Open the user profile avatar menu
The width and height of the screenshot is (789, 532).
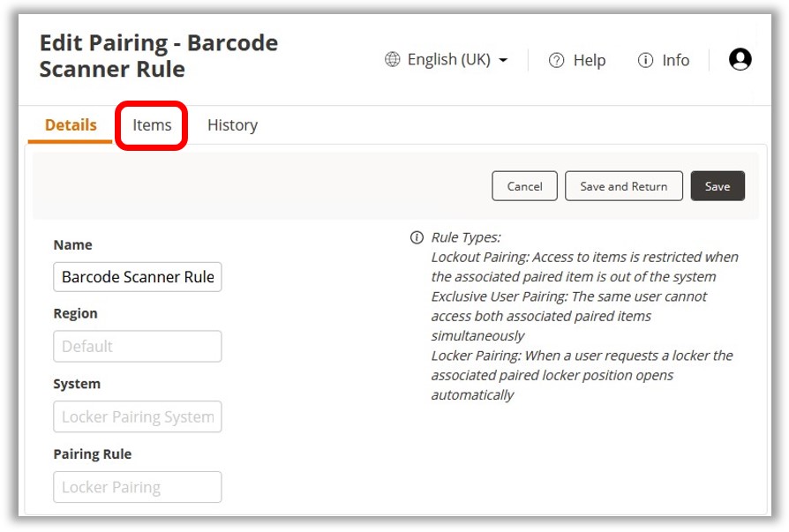pyautogui.click(x=740, y=59)
